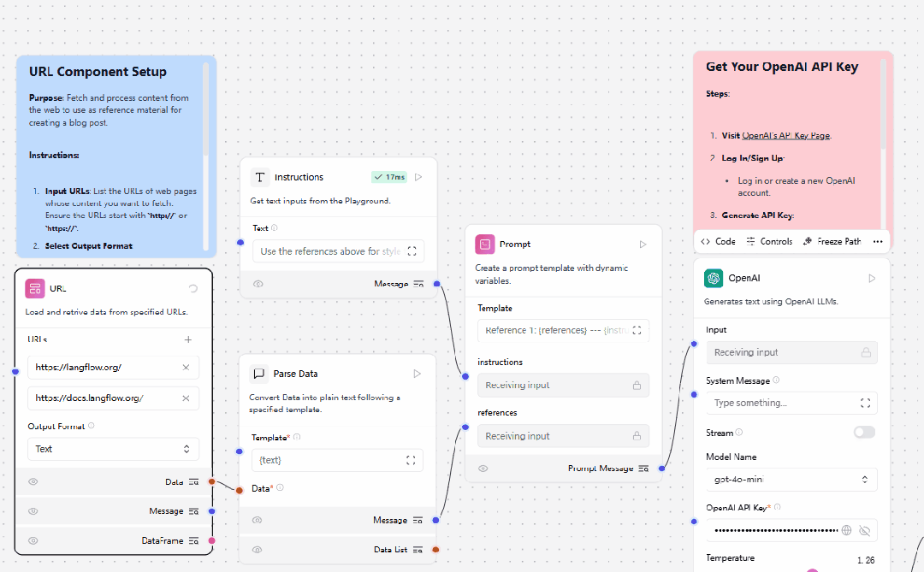Toggle eye icon on Instructions Message output

pos(258,284)
